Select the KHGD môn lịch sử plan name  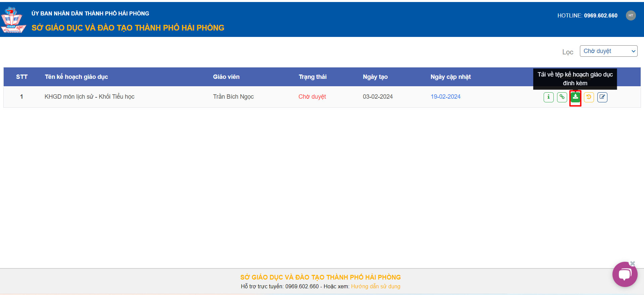(x=89, y=97)
